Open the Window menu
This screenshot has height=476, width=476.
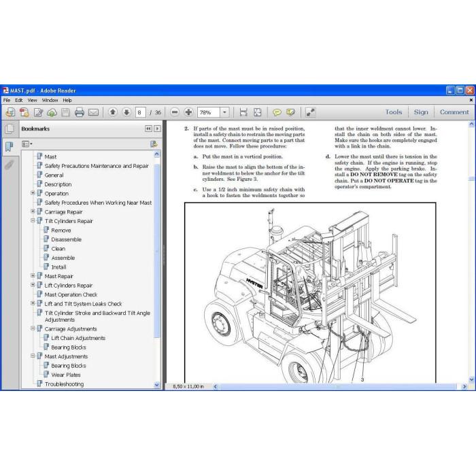tap(50, 100)
